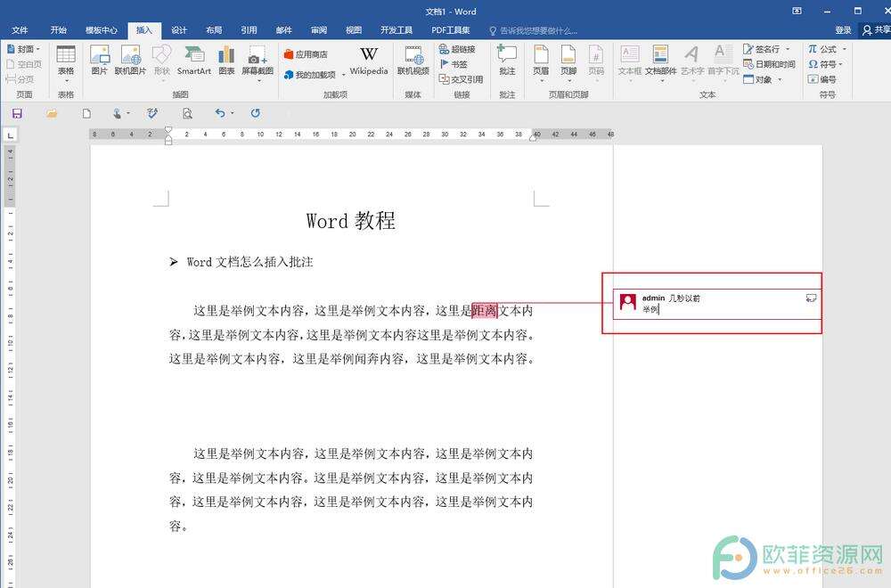Click the New blank document icon
This screenshot has height=588, width=891.
pos(86,114)
